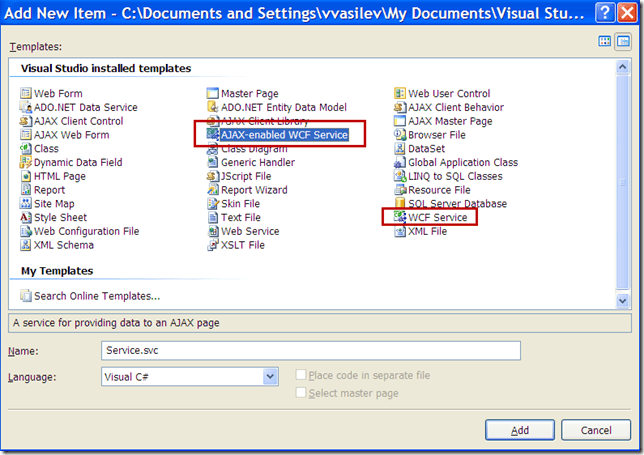This screenshot has height=455, width=644.
Task: Click the 'Global Application Class' label
Action: point(463,162)
